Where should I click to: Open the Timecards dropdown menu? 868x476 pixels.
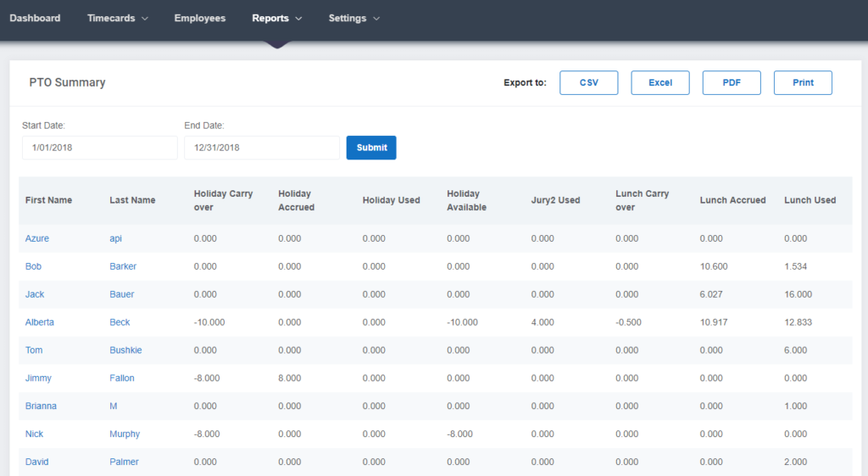[x=117, y=19]
